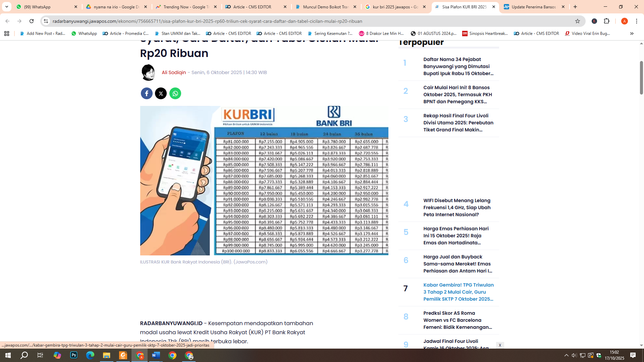Open the Apps grid in bookmarks bar
The image size is (644, 362).
[7, 34]
